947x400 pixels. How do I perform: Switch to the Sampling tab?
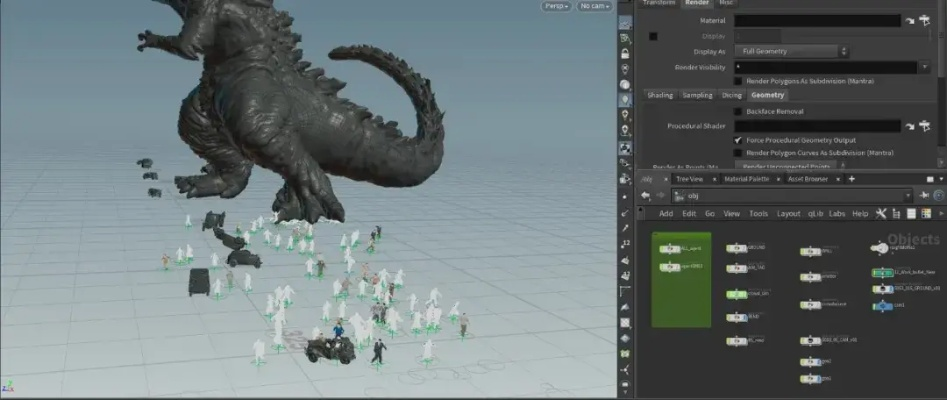(697, 95)
